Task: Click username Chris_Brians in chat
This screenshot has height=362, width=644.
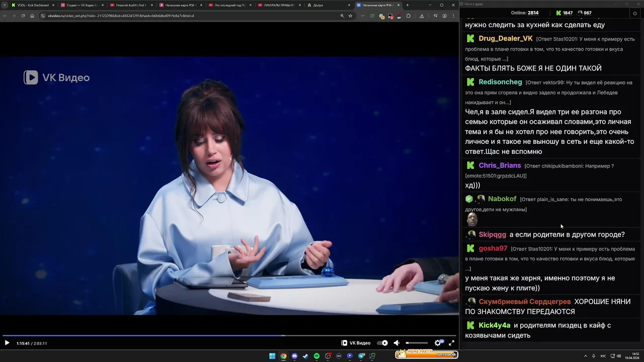Action: [x=500, y=165]
